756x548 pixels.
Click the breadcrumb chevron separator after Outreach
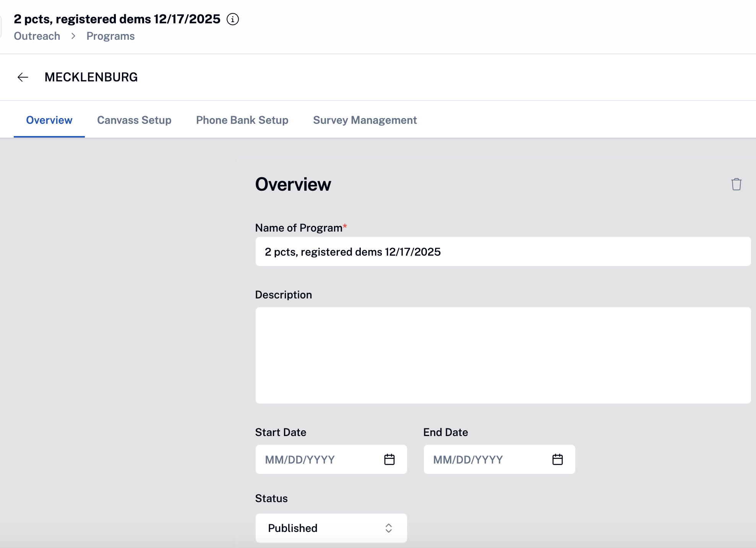click(x=73, y=36)
